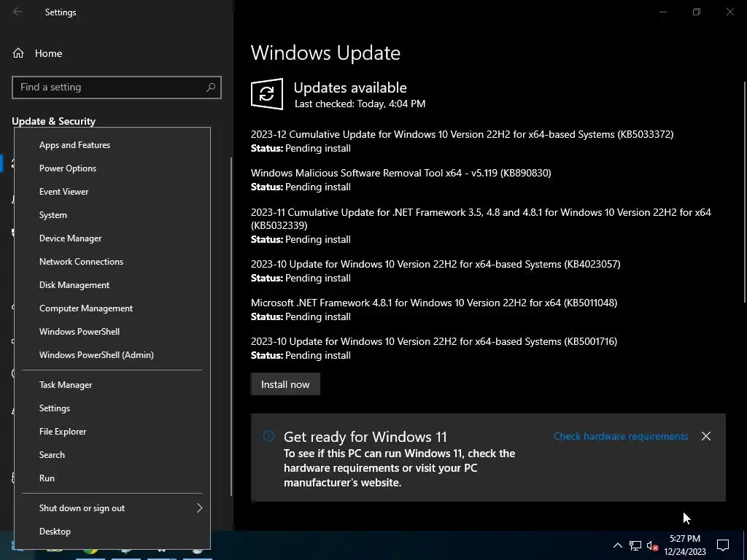Open the Run dialog entry
The height and width of the screenshot is (560, 747).
point(112,478)
